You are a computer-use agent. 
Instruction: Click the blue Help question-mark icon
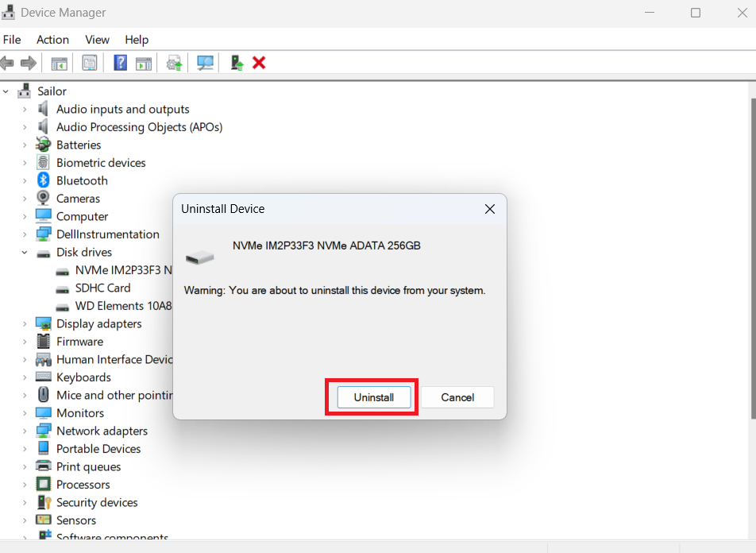[120, 63]
